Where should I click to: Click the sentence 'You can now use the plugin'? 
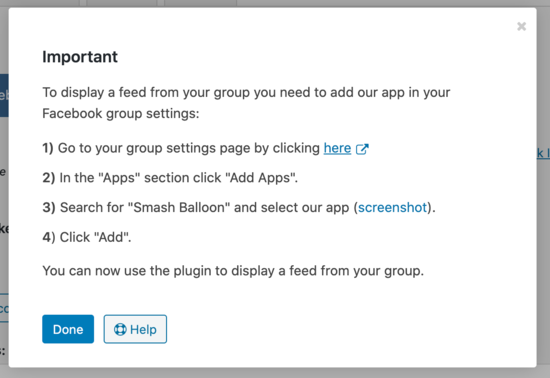tap(233, 271)
